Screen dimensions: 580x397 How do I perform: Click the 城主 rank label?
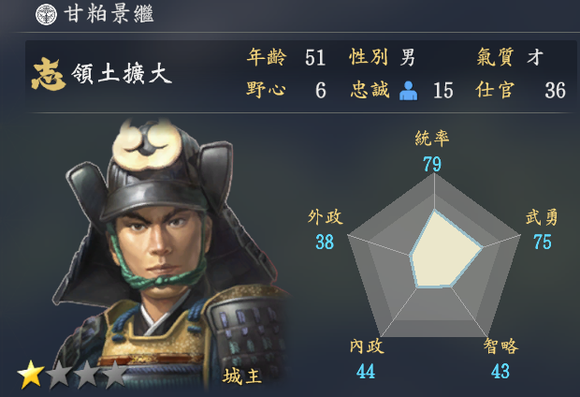click(242, 376)
